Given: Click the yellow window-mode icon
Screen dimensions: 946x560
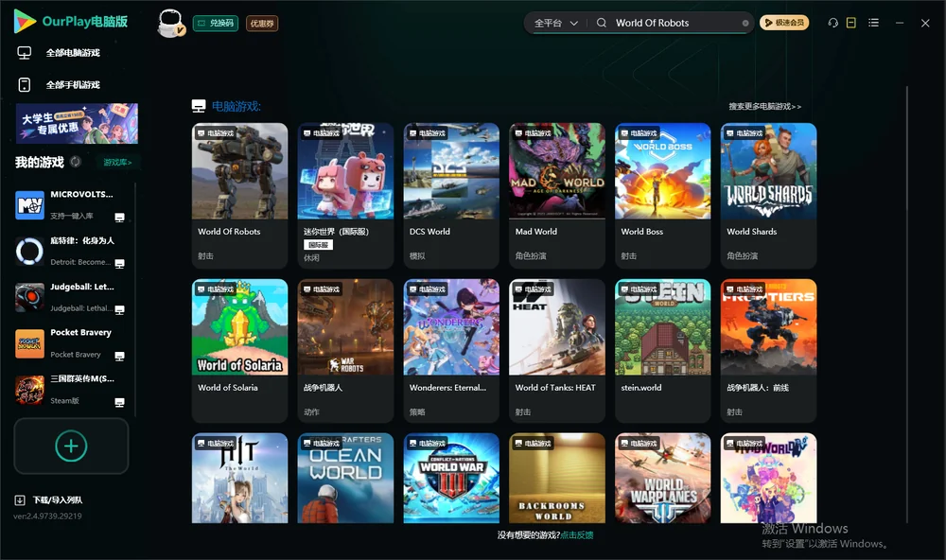Looking at the screenshot, I should 851,23.
